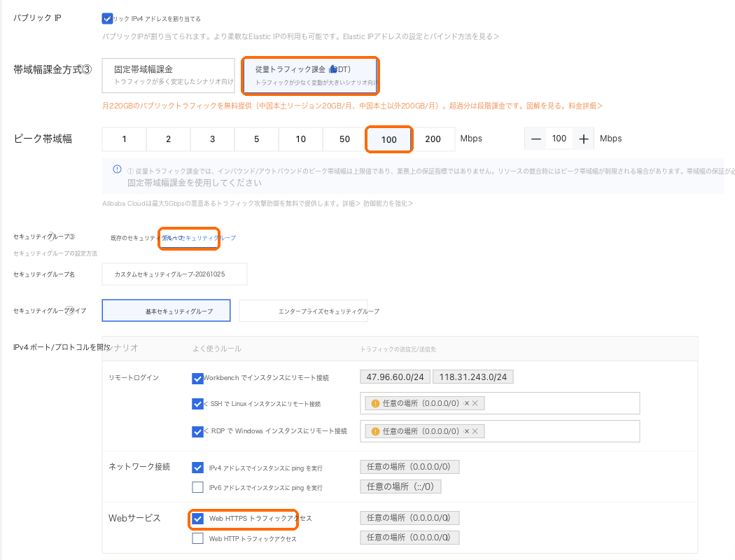
Task: Click 任意の場所 (0.0.0.0/0) for IPv4 ping
Action: (409, 467)
